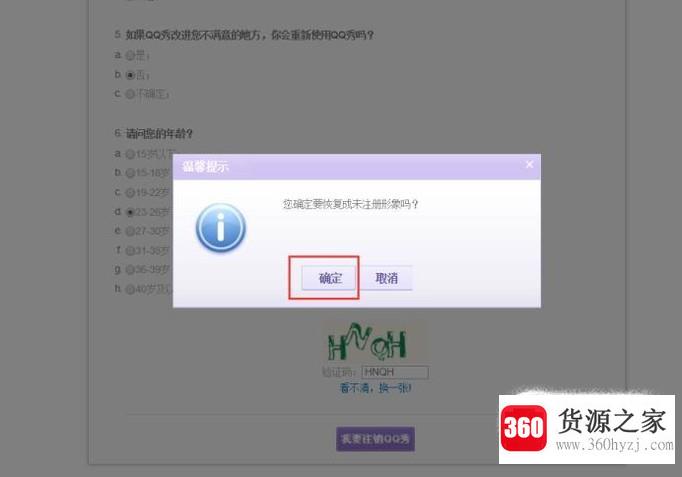Select age option d 23-26岁
This screenshot has height=477, width=682.
(x=130, y=212)
